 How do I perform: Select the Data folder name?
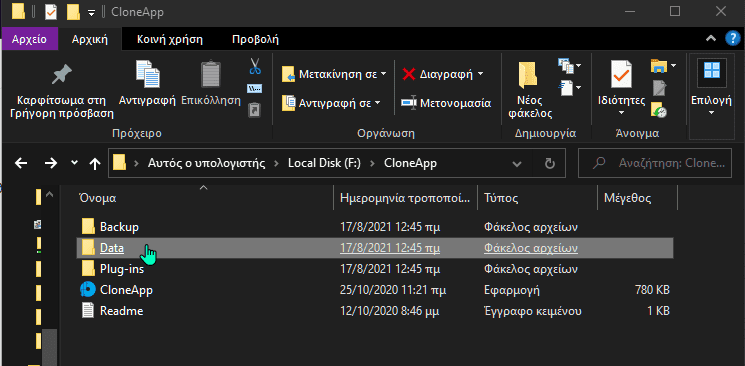point(112,248)
